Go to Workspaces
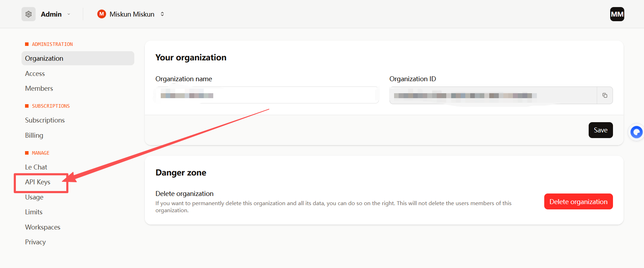This screenshot has width=644, height=268. (x=43, y=227)
